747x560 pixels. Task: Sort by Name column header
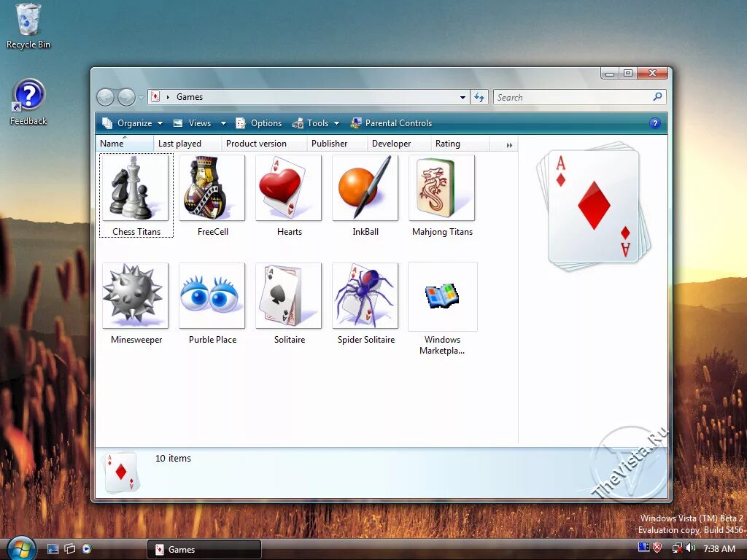pos(124,144)
